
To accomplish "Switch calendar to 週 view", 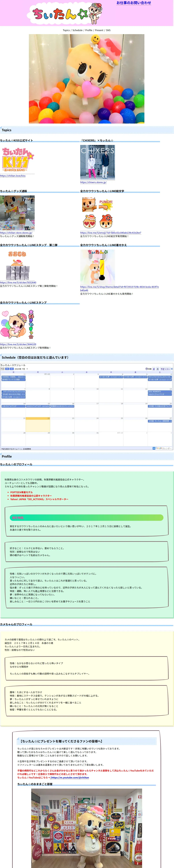I will pos(154,369).
